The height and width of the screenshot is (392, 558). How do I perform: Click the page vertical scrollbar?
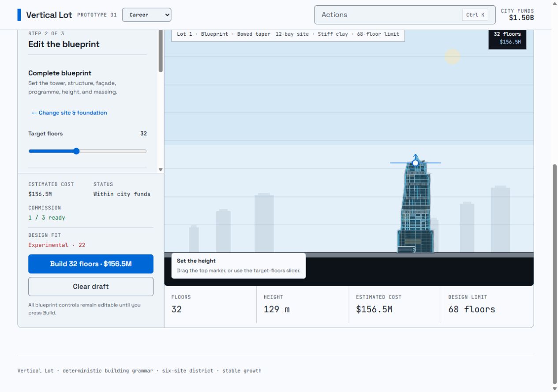[x=554, y=274]
